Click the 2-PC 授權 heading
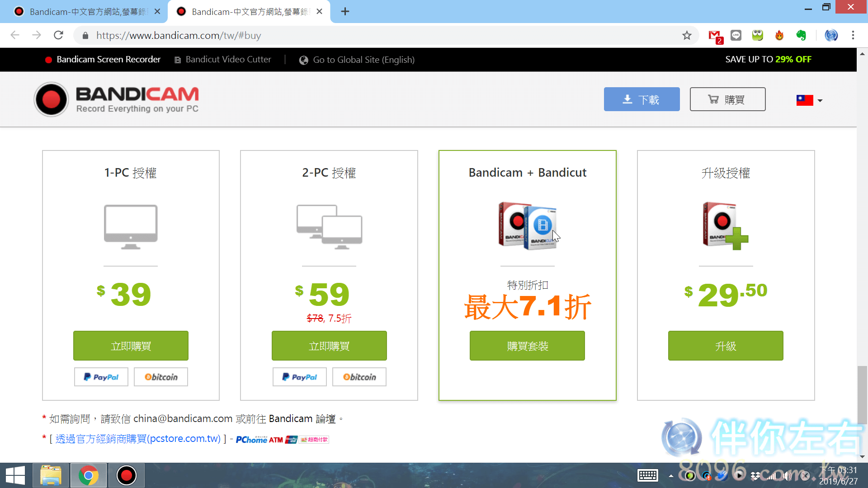 [329, 173]
